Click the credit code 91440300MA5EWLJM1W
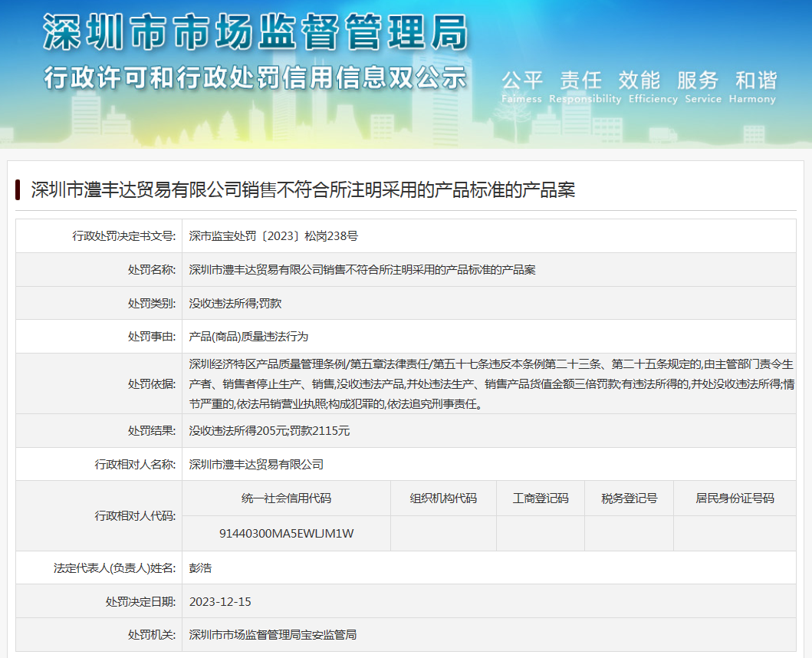 pyautogui.click(x=286, y=533)
